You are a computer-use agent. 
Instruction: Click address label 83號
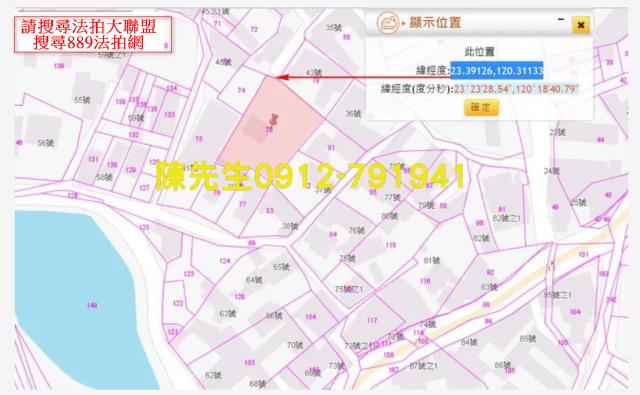point(489,287)
